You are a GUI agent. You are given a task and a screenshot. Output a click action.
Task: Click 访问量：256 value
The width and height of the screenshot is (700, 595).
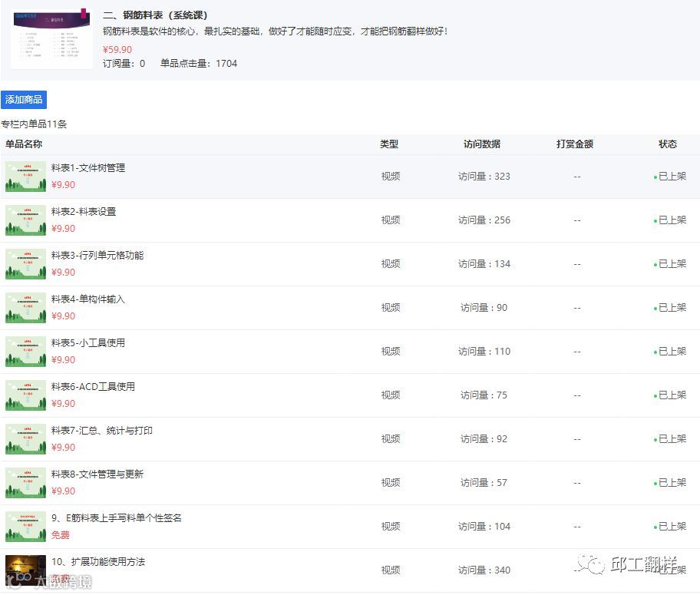point(484,220)
